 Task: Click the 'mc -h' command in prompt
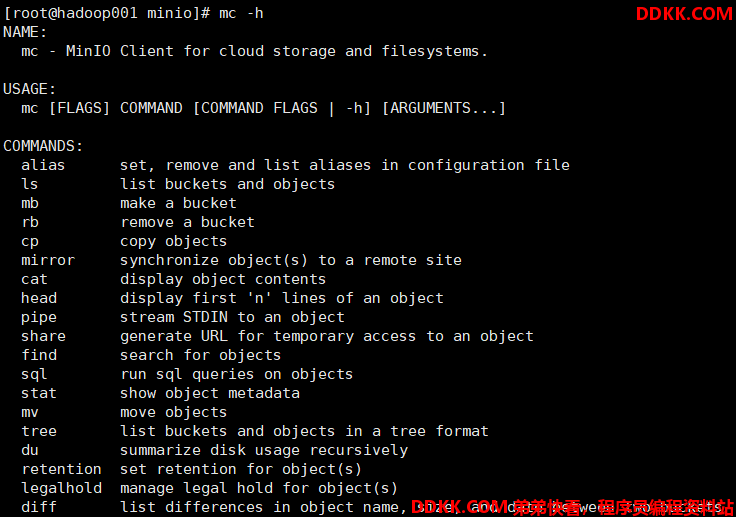click(241, 13)
